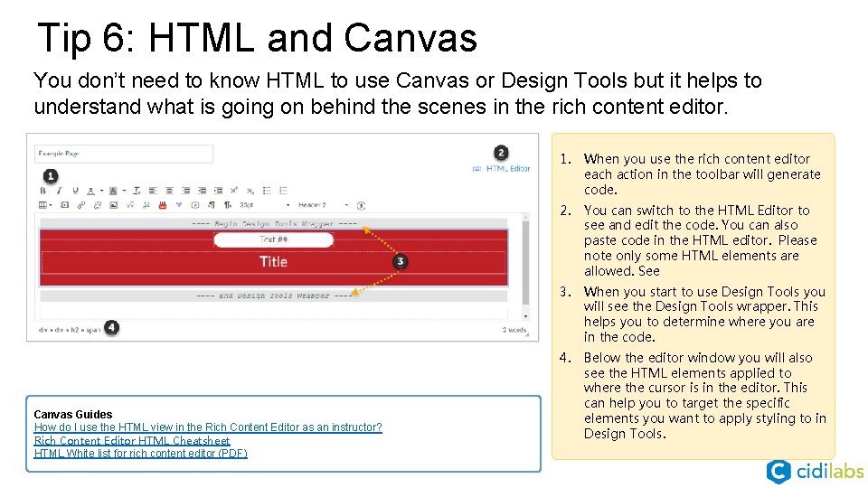
Task: Align text right
Action: [186, 191]
